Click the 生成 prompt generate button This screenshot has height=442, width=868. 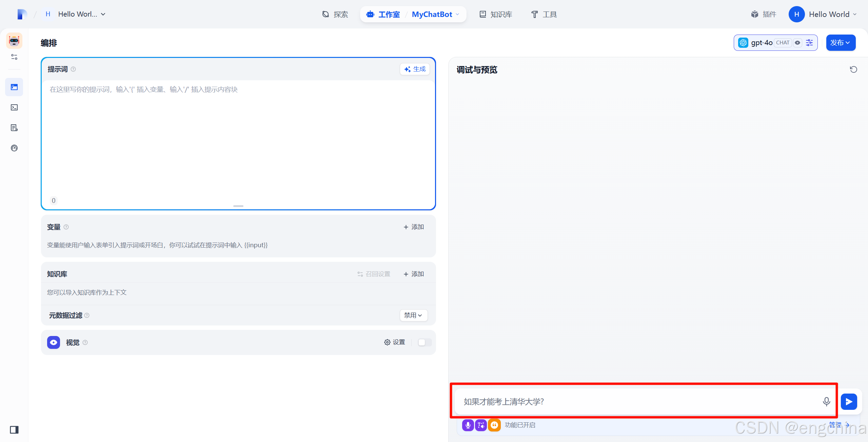(415, 69)
